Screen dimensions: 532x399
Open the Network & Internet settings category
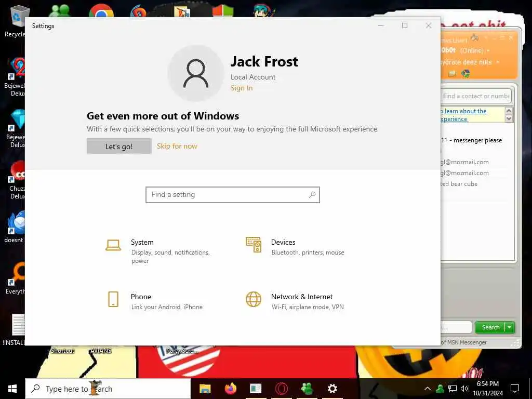tap(295, 301)
